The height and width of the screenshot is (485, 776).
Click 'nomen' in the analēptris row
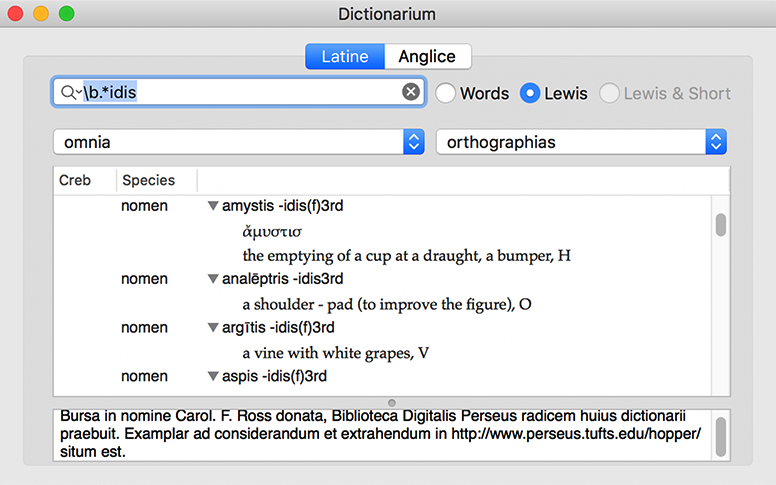pyautogui.click(x=145, y=279)
